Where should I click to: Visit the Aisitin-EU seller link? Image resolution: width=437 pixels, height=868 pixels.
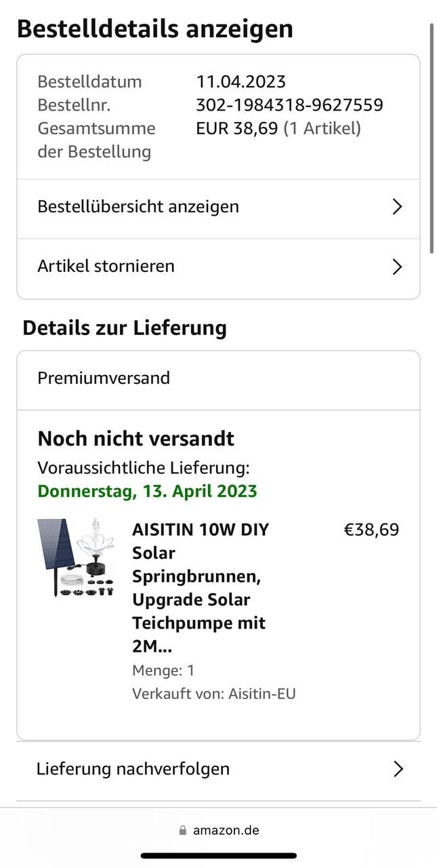pos(262,694)
